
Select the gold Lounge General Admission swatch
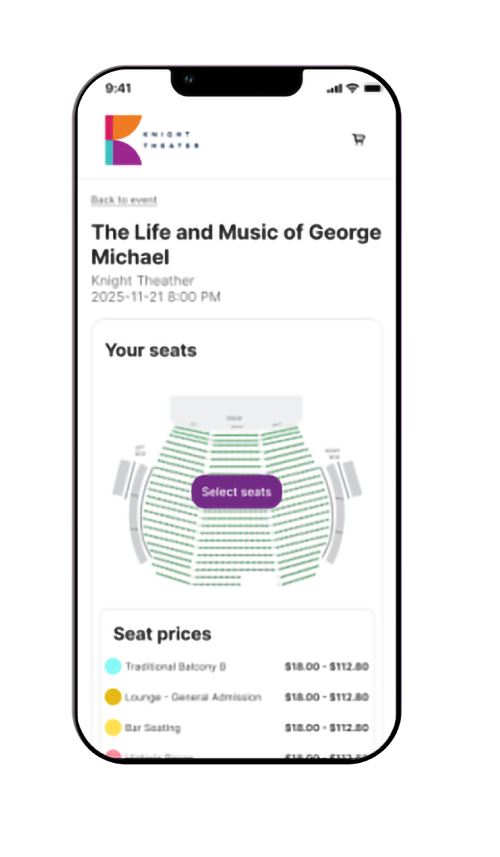pos(113,697)
